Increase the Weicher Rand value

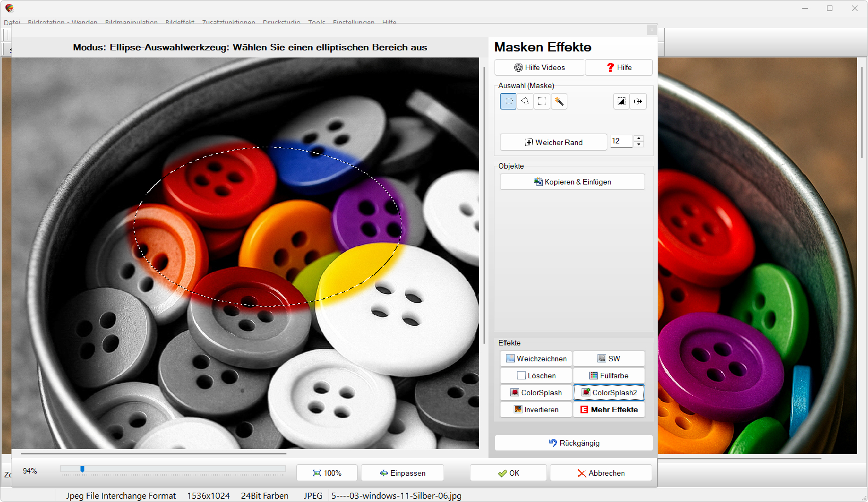tap(639, 138)
